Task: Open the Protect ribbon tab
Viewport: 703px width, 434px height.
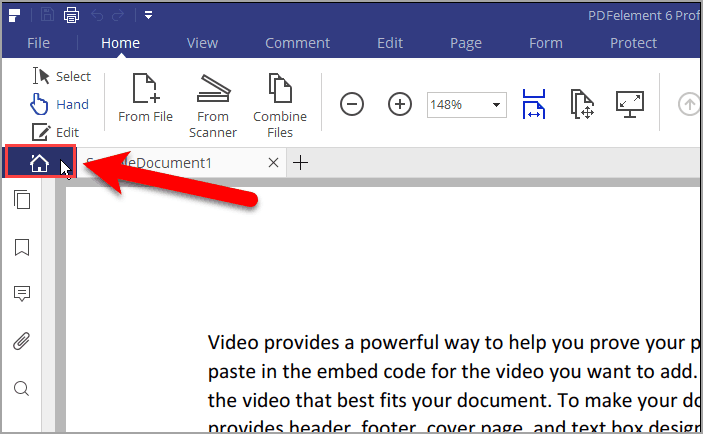Action: coord(633,43)
